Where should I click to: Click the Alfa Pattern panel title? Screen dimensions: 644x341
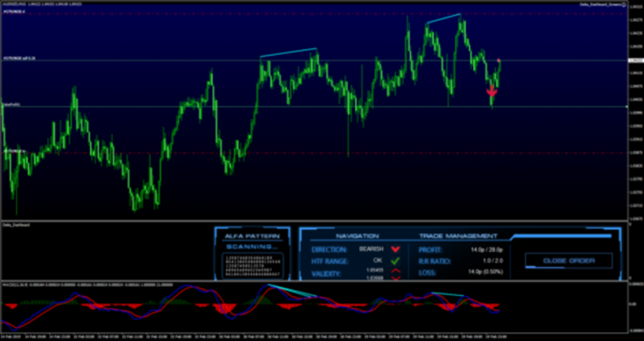click(252, 236)
